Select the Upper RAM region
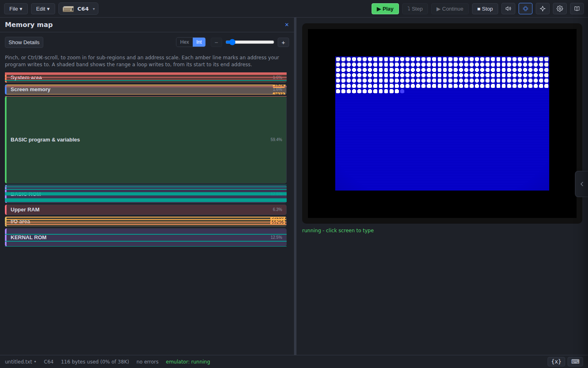588x368 pixels. click(x=146, y=210)
